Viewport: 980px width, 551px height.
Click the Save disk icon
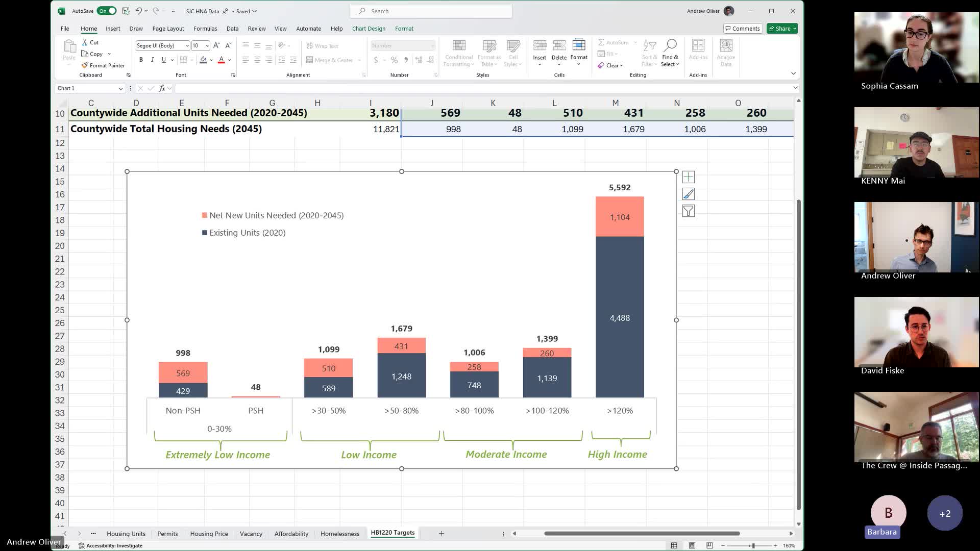coord(126,11)
